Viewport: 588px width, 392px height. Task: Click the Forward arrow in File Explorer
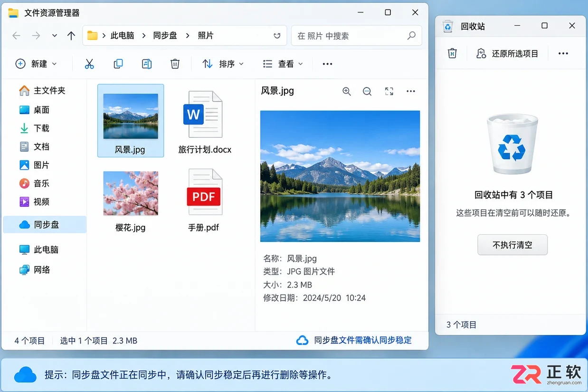pyautogui.click(x=36, y=36)
